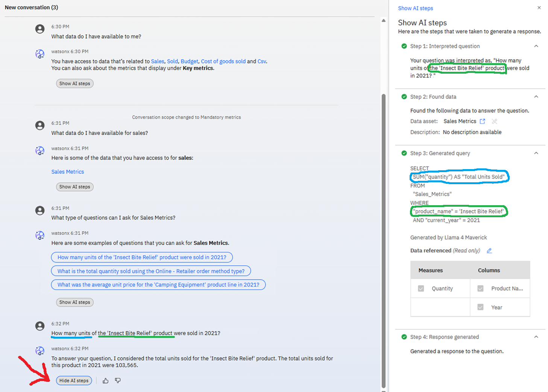The width and height of the screenshot is (548, 392).
Task: Collapse Step 1: Interpreted question
Action: 536,46
